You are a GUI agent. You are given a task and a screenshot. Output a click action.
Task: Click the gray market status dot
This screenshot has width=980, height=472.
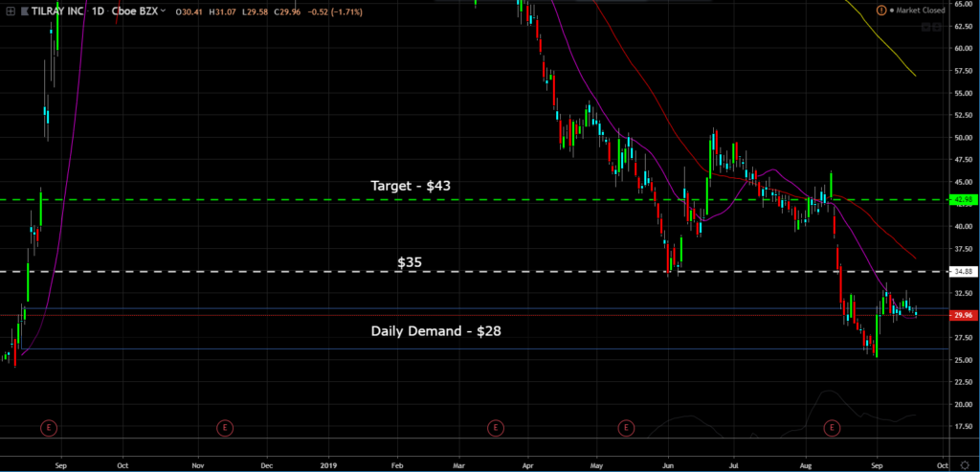pyautogui.click(x=892, y=11)
